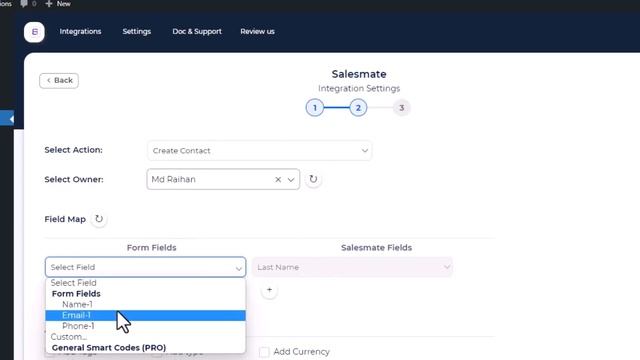Click the Back button
This screenshot has height=360, width=640.
[59, 80]
